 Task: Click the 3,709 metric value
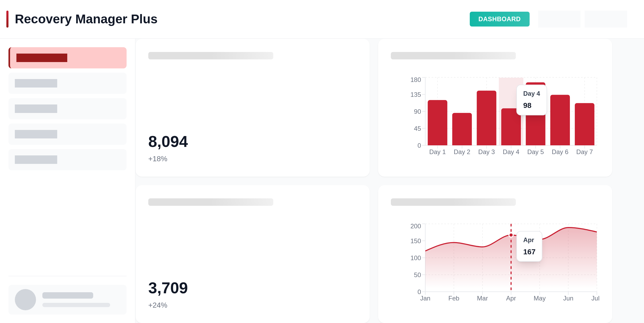click(168, 288)
